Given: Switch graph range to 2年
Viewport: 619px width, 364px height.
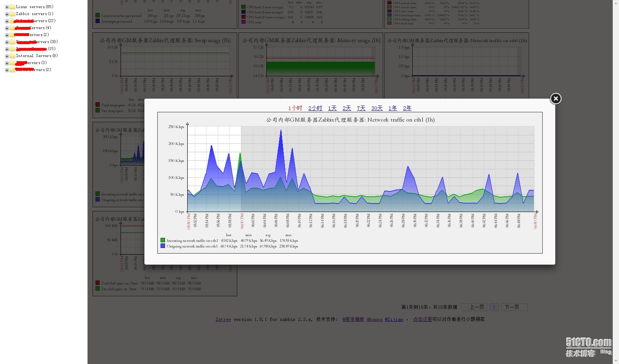Looking at the screenshot, I should pos(407,108).
